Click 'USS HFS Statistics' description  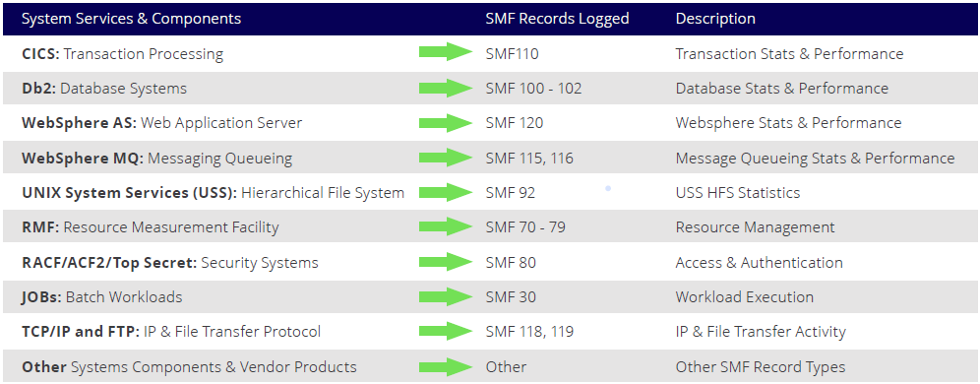click(738, 193)
